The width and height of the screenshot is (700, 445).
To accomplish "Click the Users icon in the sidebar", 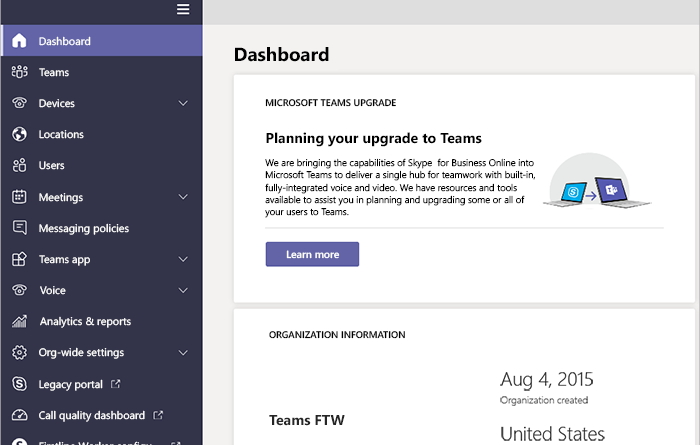I will (x=19, y=165).
